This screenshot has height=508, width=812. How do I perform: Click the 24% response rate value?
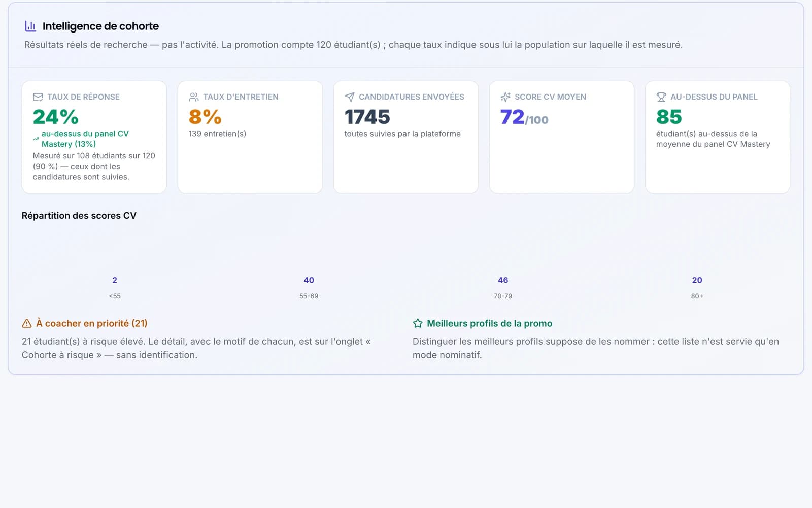[56, 117]
